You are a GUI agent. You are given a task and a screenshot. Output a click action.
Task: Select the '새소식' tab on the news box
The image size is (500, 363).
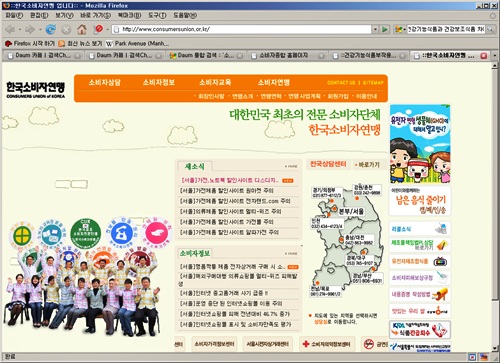194,166
